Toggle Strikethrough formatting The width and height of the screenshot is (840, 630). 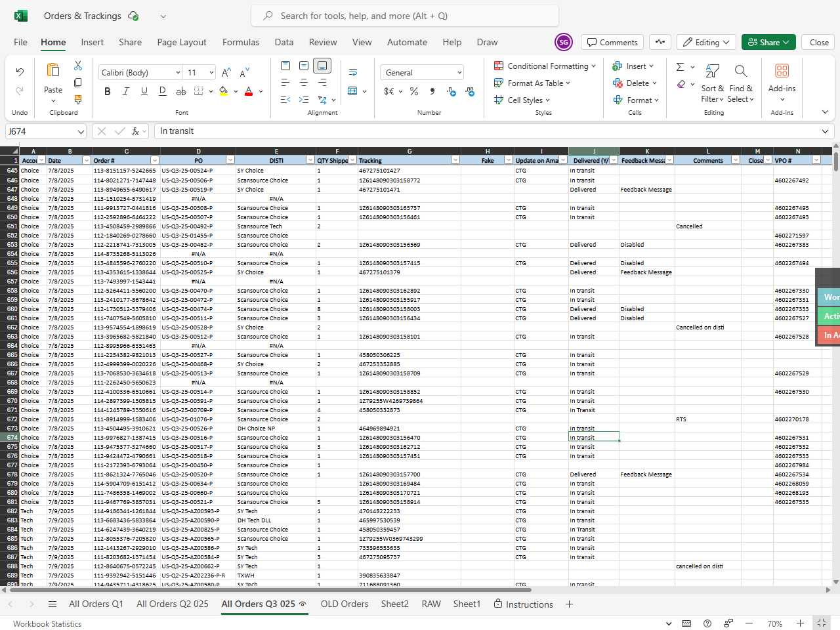tap(180, 91)
